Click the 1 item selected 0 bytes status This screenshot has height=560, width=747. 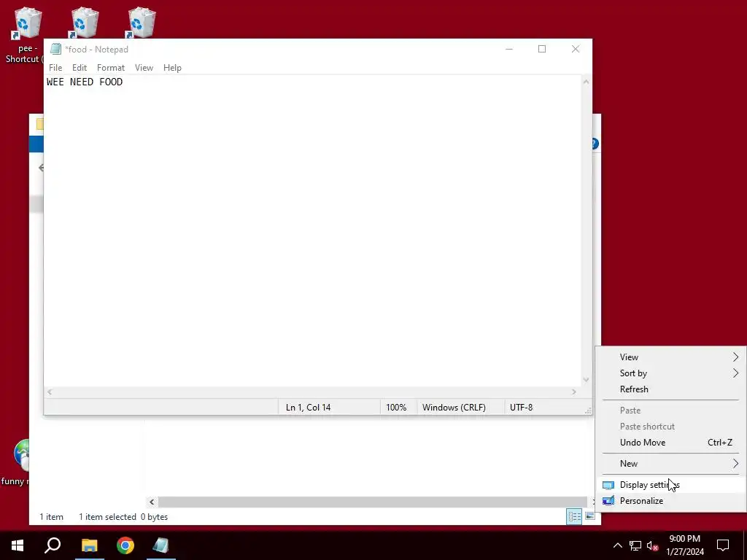[x=123, y=517]
